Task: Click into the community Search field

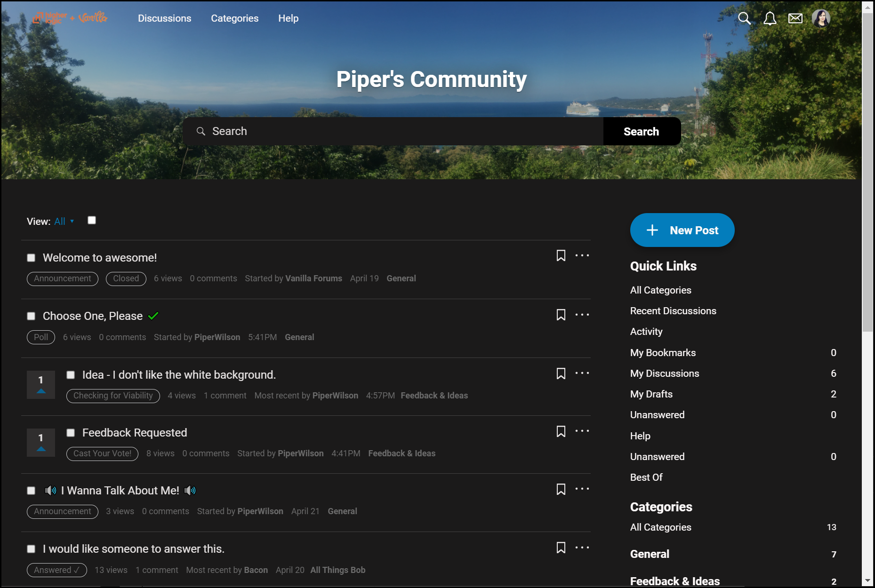Action: coord(393,131)
